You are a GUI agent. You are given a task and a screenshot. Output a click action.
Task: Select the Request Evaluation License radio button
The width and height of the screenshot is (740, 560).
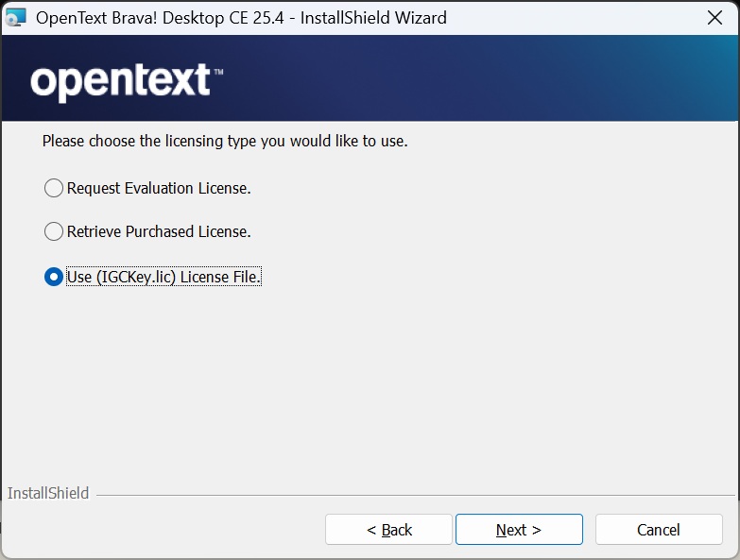(54, 188)
